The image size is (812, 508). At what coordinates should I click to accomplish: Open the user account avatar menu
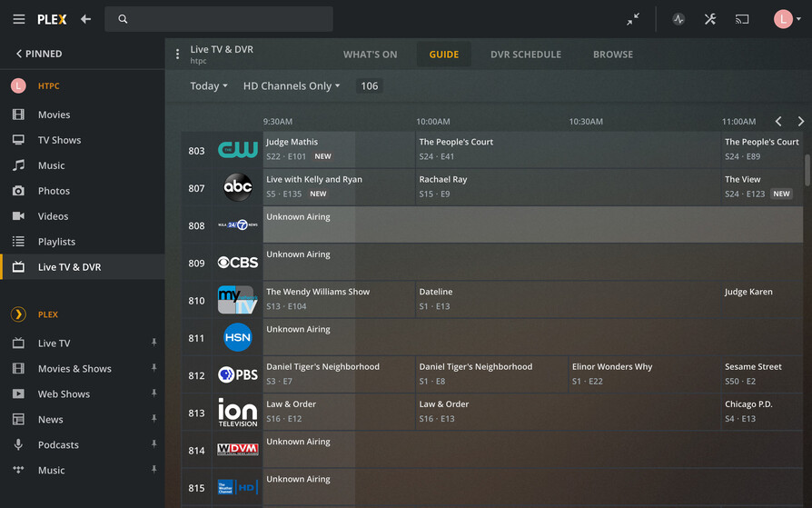coord(787,19)
